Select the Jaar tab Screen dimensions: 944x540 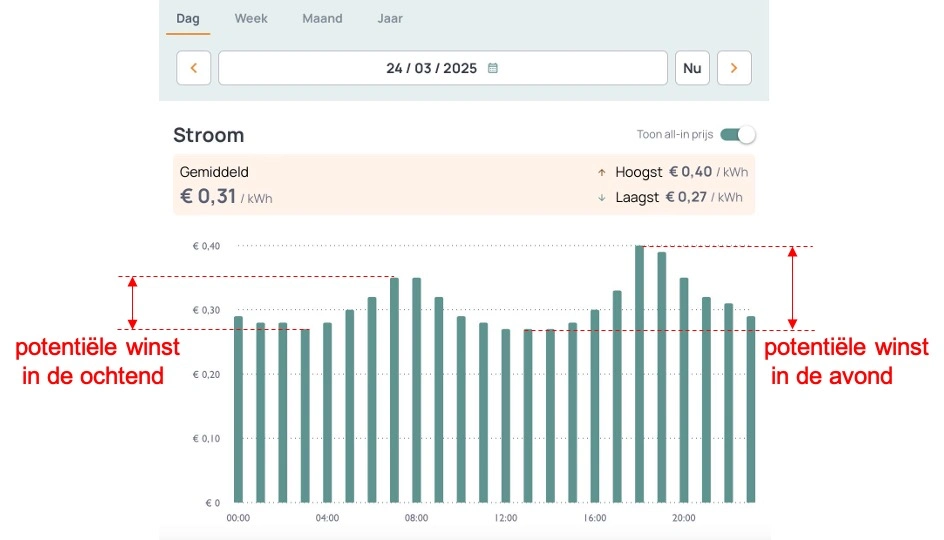(390, 19)
